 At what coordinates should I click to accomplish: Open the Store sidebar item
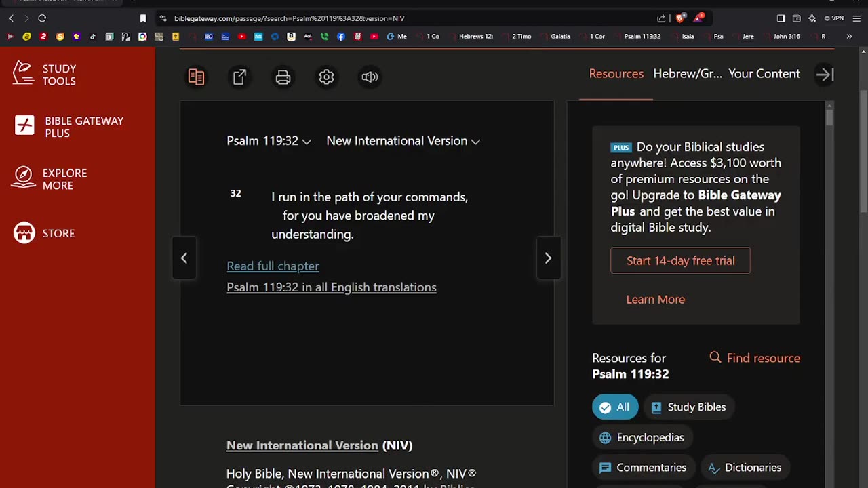click(x=44, y=233)
